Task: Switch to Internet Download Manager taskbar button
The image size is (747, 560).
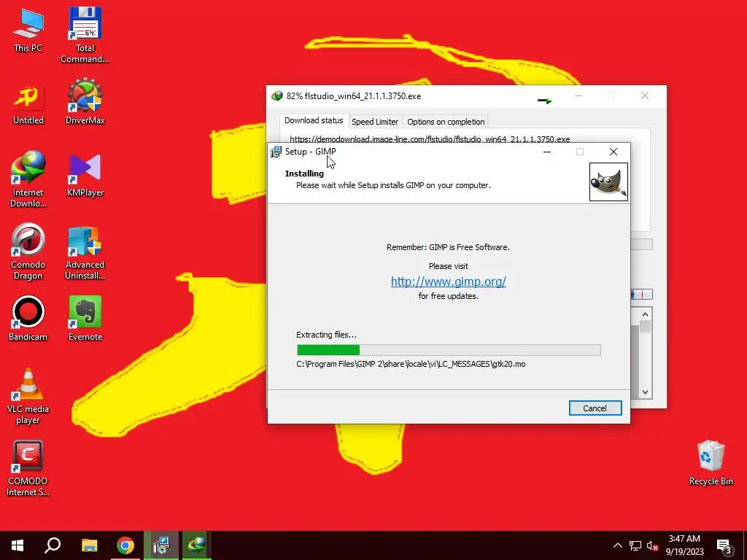Action: point(196,545)
